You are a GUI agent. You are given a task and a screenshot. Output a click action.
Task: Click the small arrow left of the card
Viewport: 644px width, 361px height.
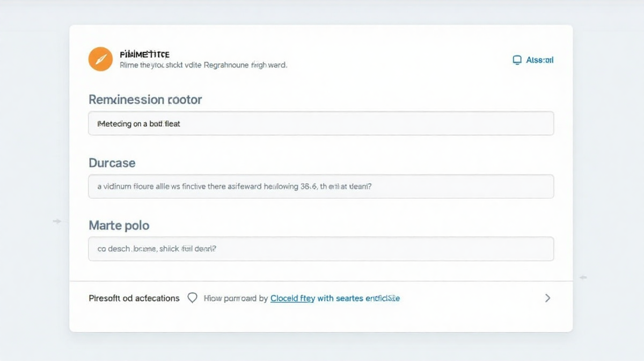click(x=57, y=221)
